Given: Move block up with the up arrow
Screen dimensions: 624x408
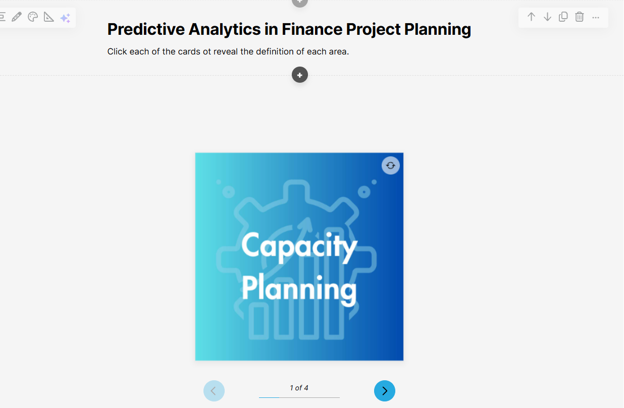Looking at the screenshot, I should point(531,17).
